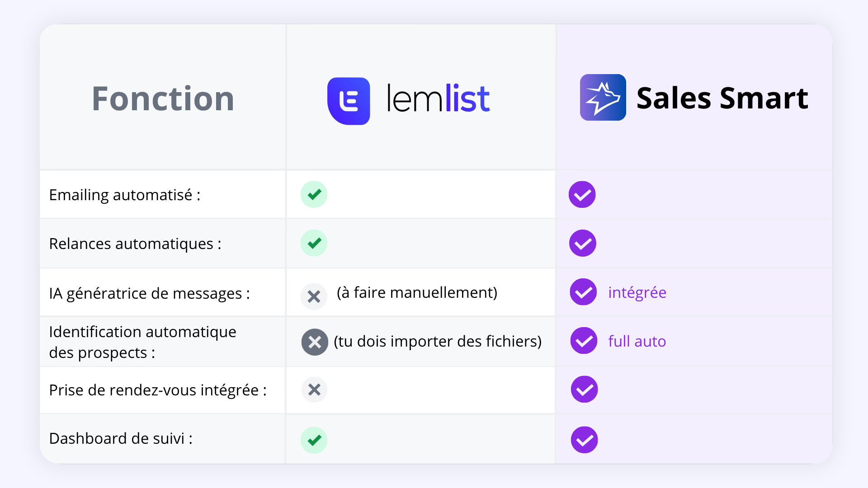
Task: Click the Fonction column header
Action: (x=163, y=99)
